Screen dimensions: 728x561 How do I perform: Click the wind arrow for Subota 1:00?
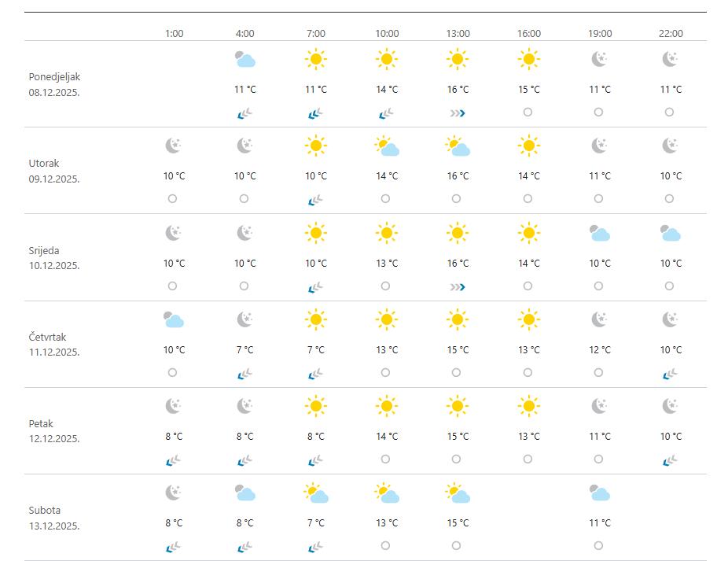[174, 547]
